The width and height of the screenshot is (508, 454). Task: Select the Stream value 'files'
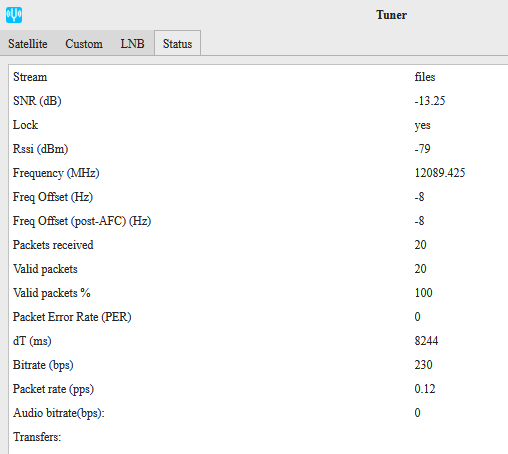coord(425,77)
